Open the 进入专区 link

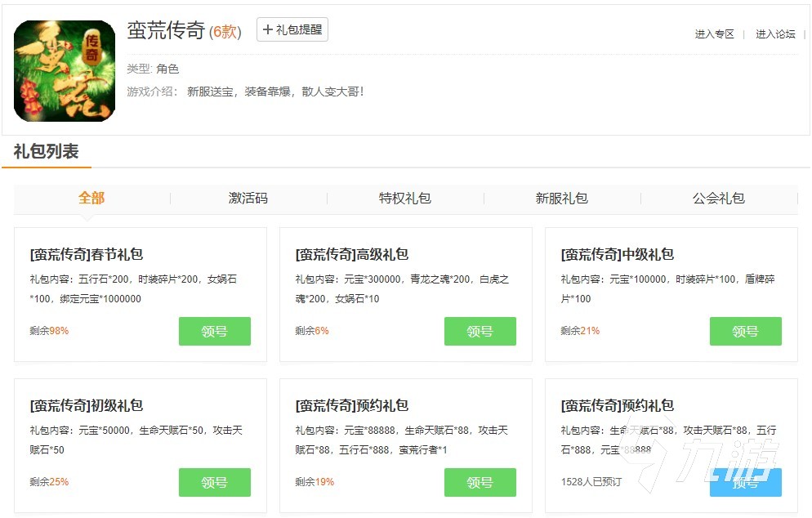click(x=714, y=34)
